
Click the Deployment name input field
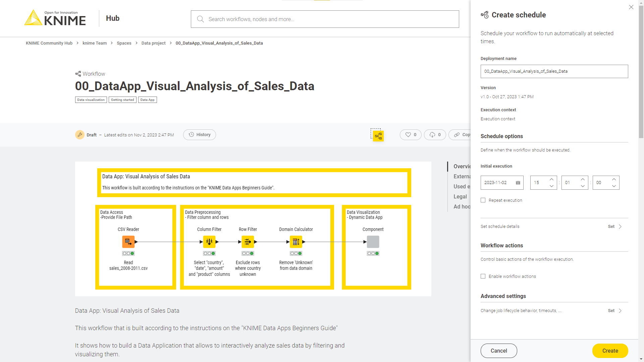tap(554, 71)
